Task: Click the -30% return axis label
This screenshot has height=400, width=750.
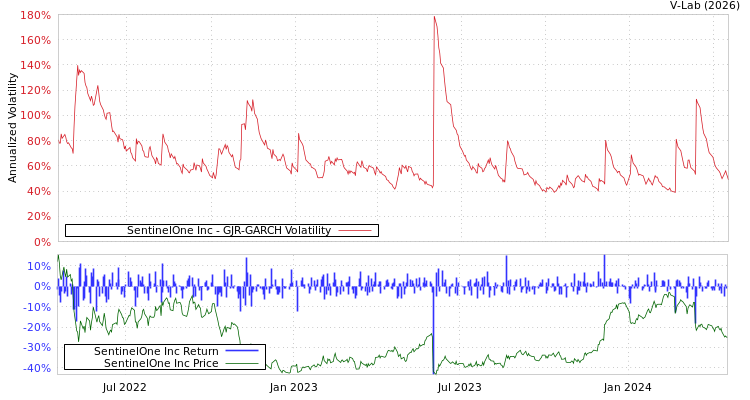Action: 37,348
